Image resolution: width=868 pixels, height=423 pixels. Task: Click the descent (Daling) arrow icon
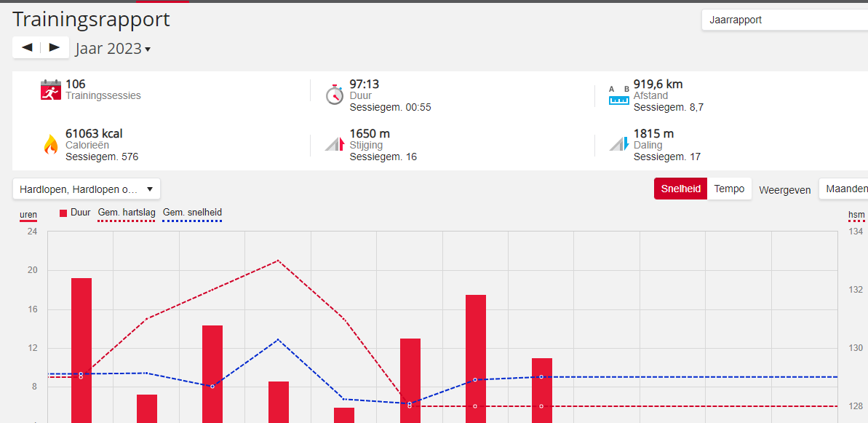coord(618,144)
